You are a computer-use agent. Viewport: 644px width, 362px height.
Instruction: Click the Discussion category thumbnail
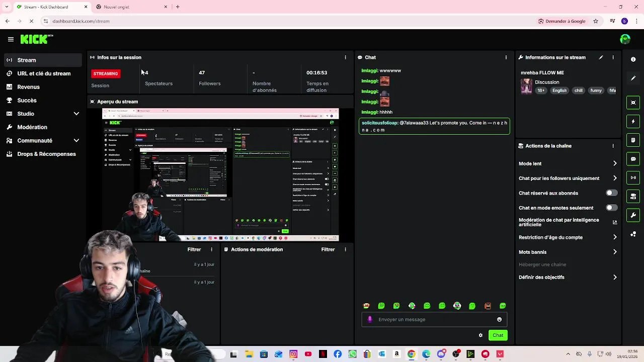(526, 86)
